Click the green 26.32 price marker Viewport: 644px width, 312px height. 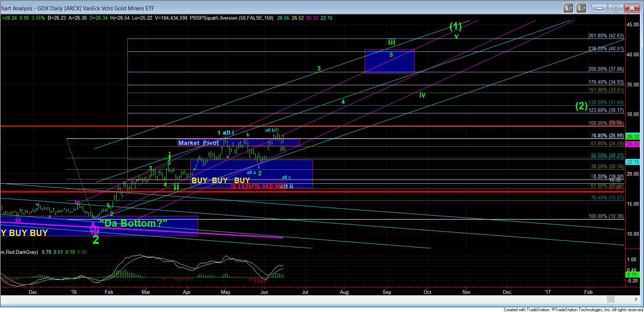[x=632, y=137]
